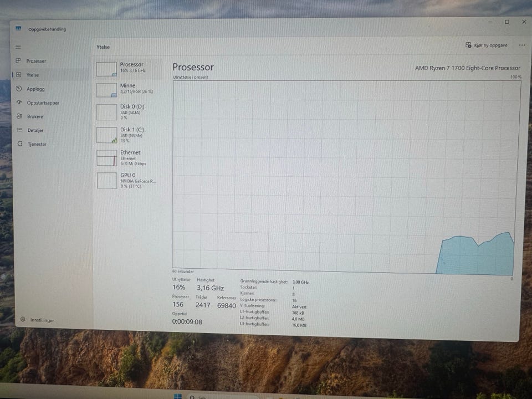
Task: Click the Minne mini graph thumbnail
Action: pyautogui.click(x=106, y=90)
